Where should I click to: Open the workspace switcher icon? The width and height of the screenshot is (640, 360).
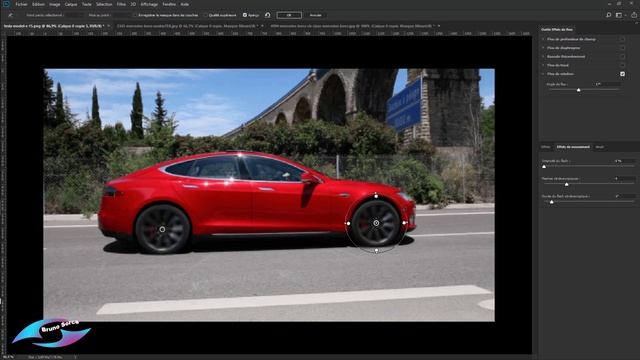pyautogui.click(x=619, y=15)
